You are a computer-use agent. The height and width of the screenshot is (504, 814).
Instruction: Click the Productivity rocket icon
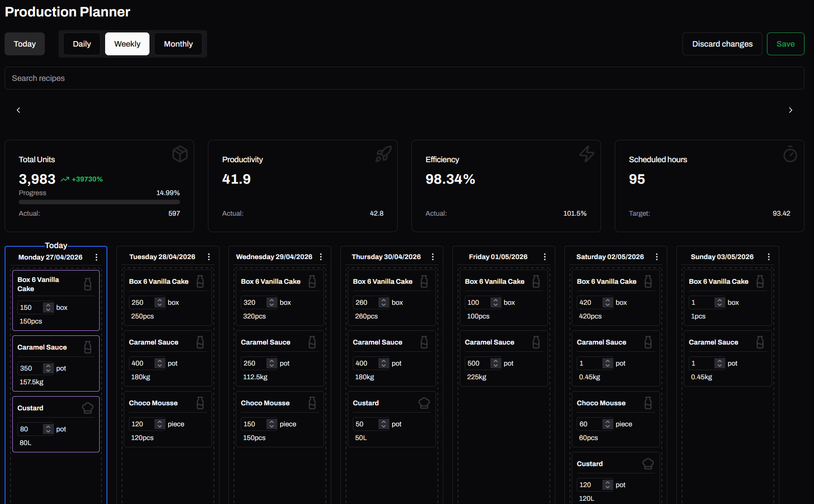pyautogui.click(x=383, y=154)
